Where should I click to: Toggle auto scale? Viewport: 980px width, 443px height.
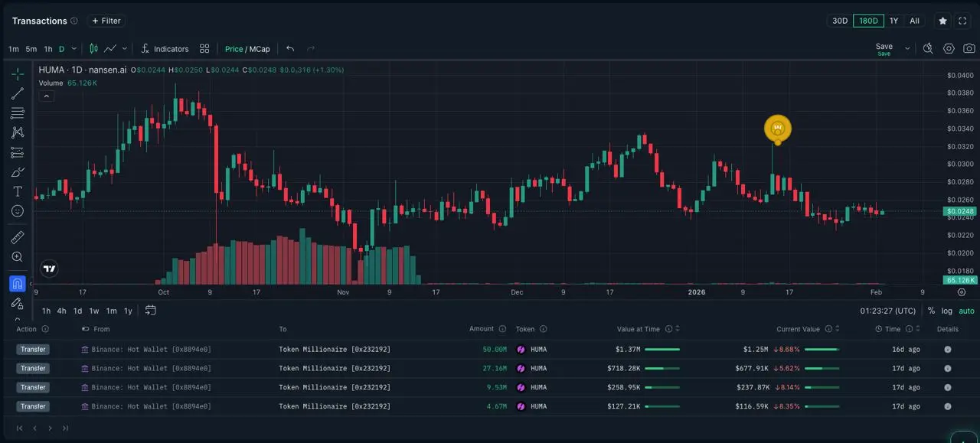pos(966,311)
